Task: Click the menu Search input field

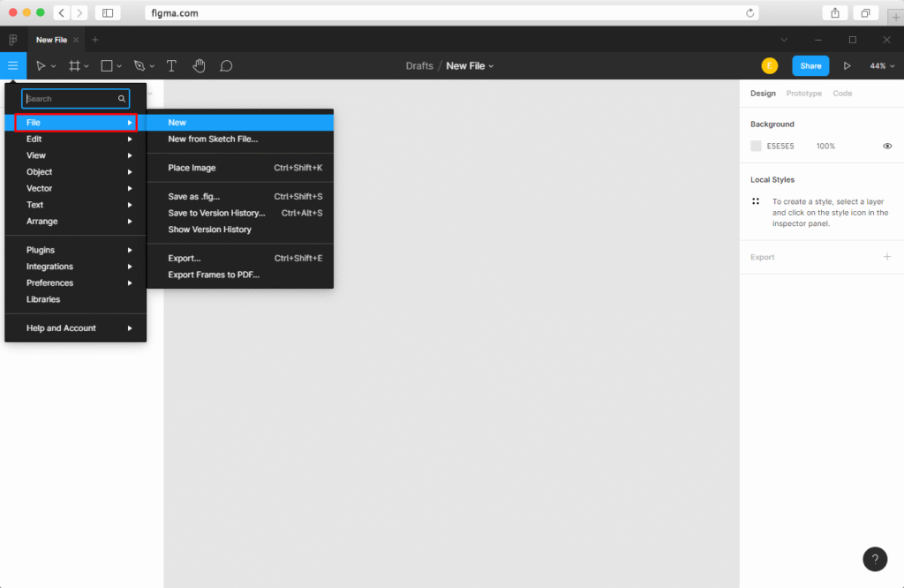Action: [x=71, y=99]
